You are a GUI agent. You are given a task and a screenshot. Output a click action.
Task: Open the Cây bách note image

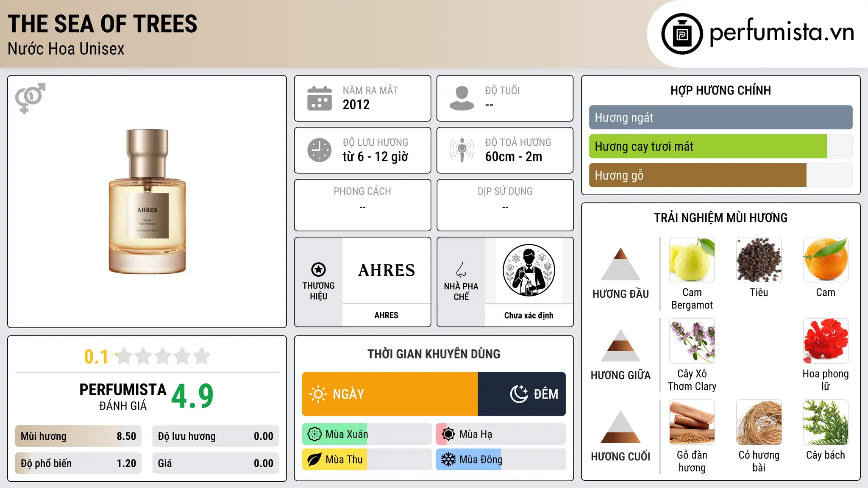click(x=826, y=422)
